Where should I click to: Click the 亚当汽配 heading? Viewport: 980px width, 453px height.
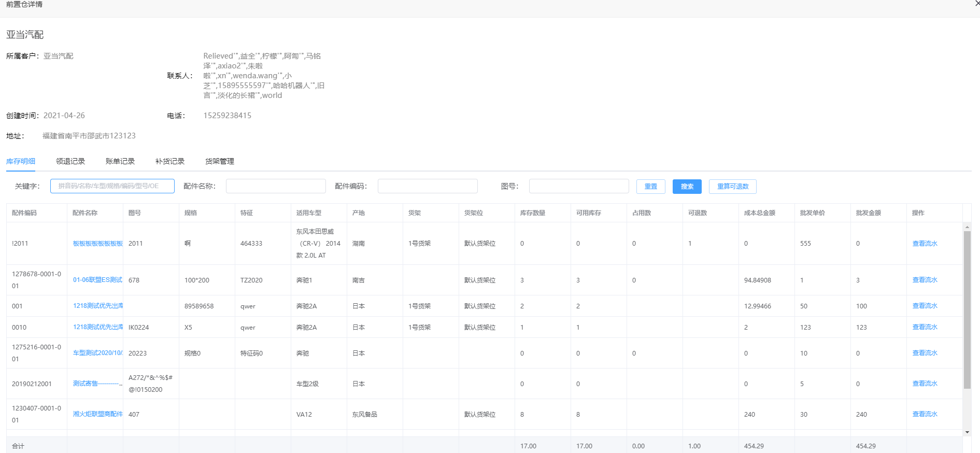25,35
